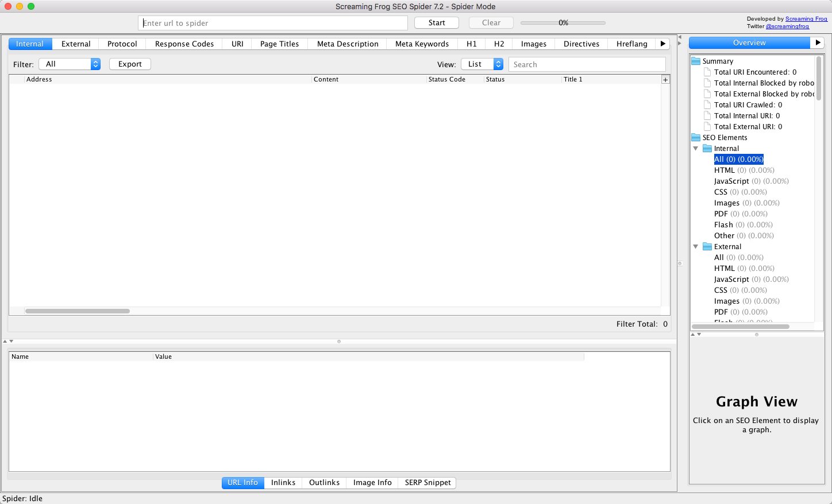Select the Hreflang tab

632,44
